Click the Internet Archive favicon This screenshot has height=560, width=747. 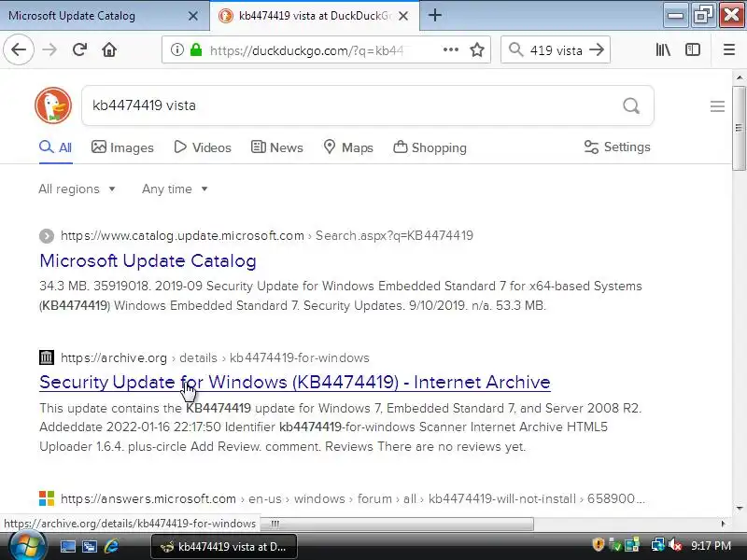(x=47, y=357)
